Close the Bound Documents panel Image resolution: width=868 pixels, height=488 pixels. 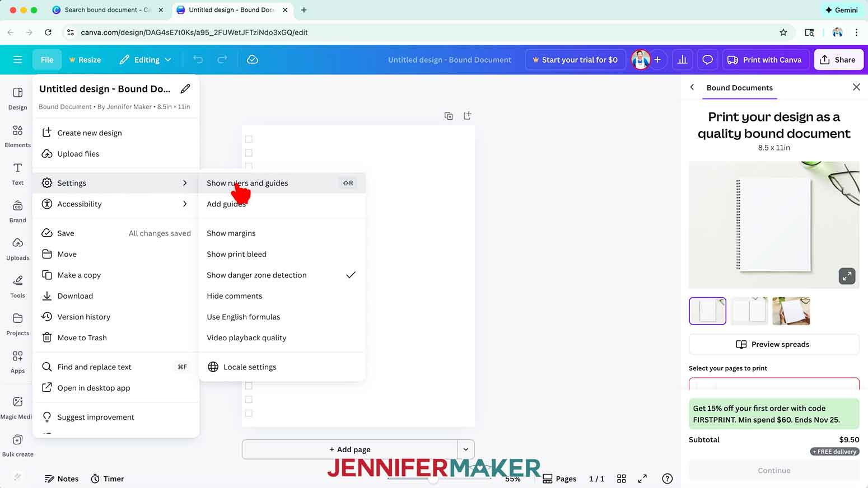click(x=856, y=87)
